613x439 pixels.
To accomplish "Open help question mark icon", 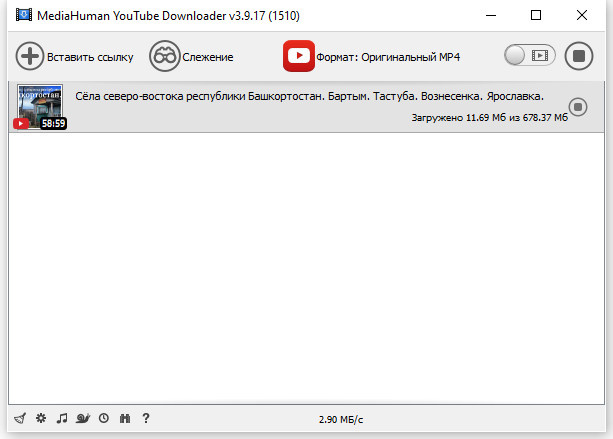I will [x=146, y=418].
